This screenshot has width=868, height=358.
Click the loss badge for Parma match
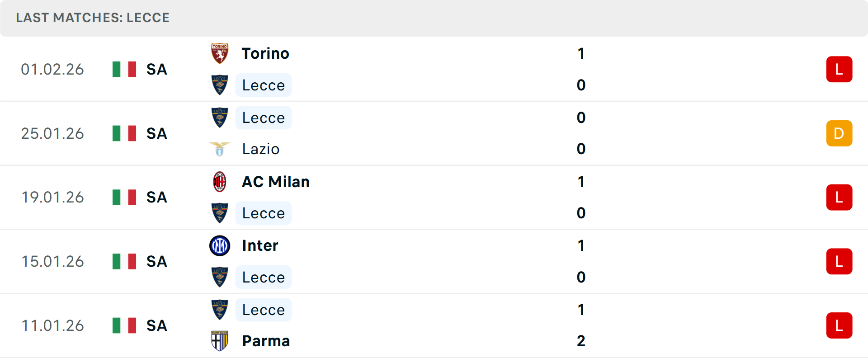click(839, 325)
